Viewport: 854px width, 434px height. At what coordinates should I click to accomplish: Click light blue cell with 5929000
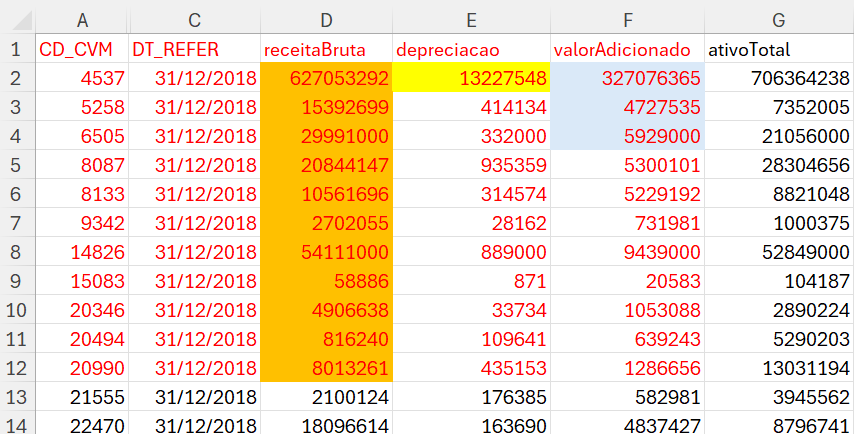click(627, 137)
